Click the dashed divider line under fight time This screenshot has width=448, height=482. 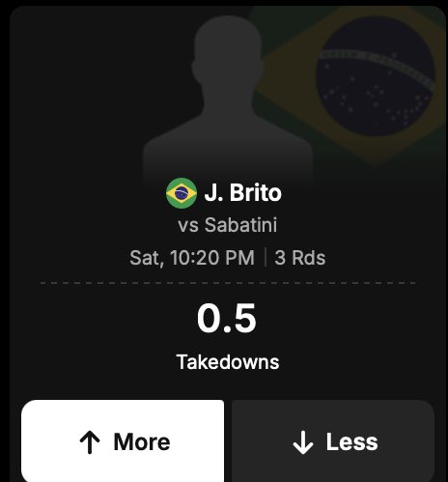coord(228,283)
